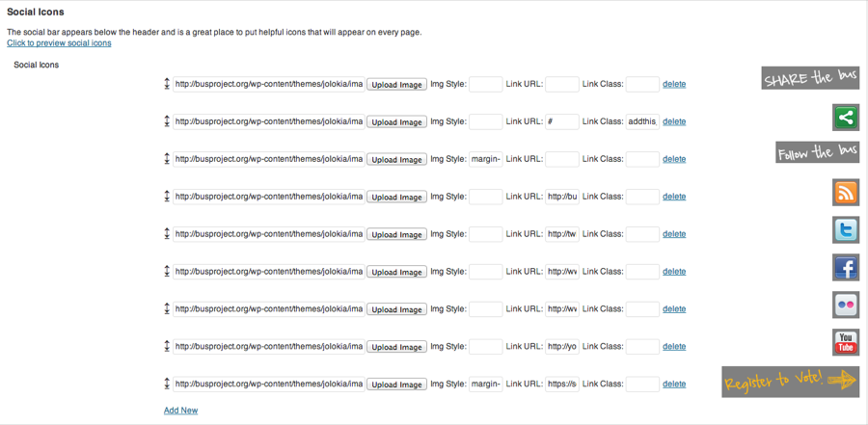Grab the reorder handle on the YouTube row

coord(167,346)
